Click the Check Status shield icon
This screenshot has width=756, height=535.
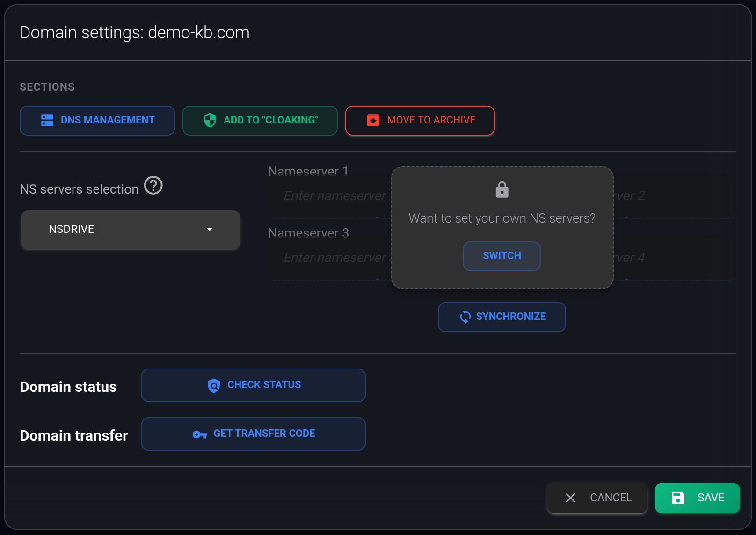pos(214,385)
